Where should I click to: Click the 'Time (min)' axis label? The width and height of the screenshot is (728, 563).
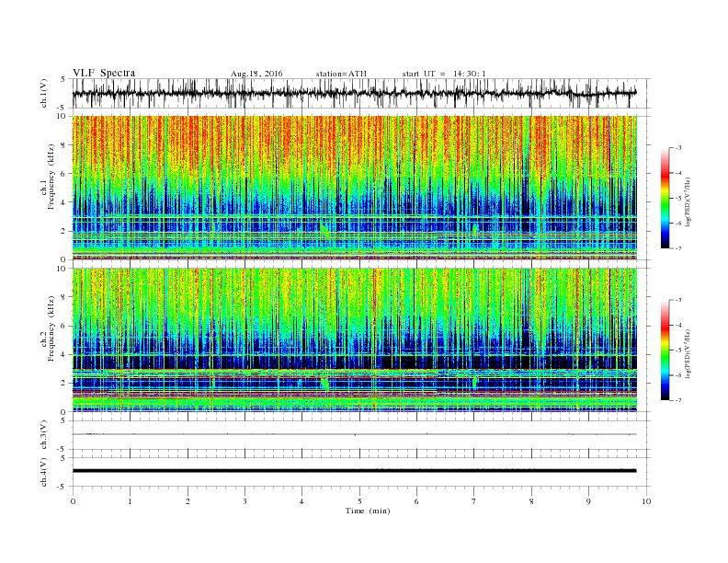(x=368, y=511)
